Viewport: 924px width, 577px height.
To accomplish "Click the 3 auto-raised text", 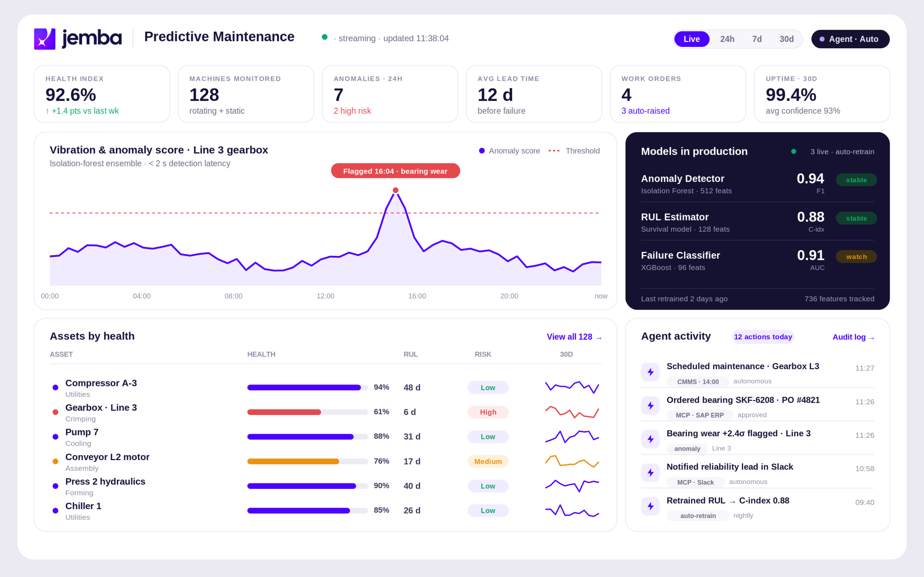I will coord(645,111).
